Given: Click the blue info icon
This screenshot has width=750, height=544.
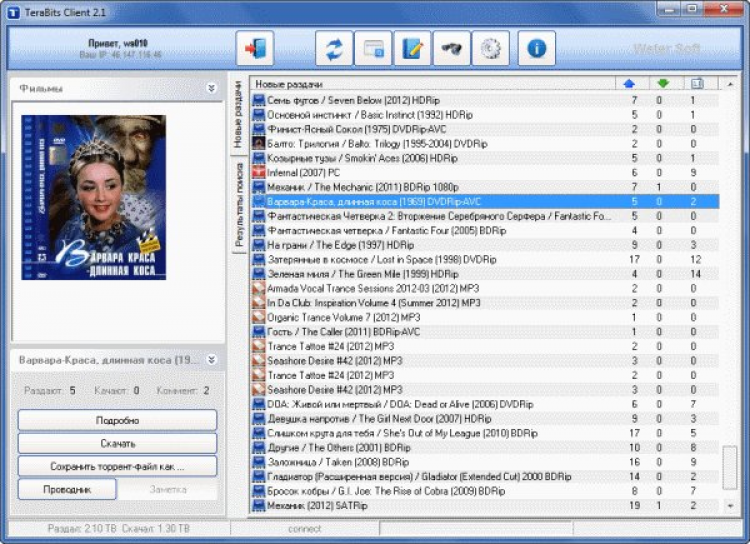Looking at the screenshot, I should point(536,48).
